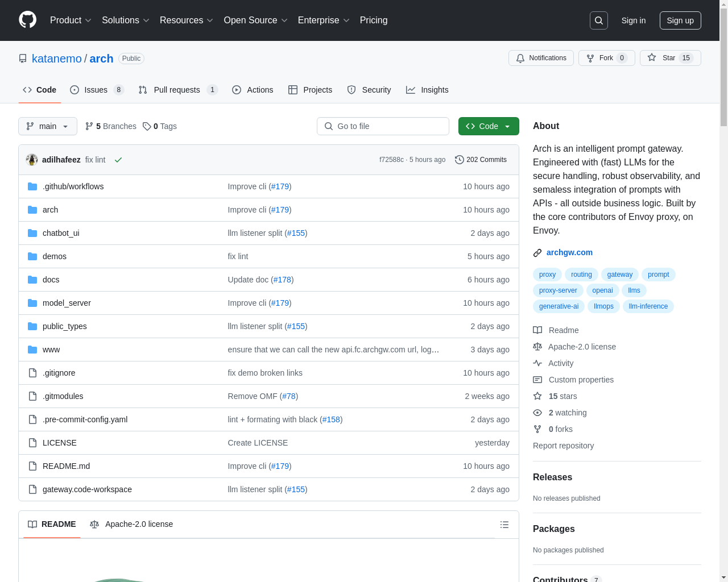Image resolution: width=728 pixels, height=582 pixels.
Task: Click the file icon beside .gitignore
Action: (32, 373)
